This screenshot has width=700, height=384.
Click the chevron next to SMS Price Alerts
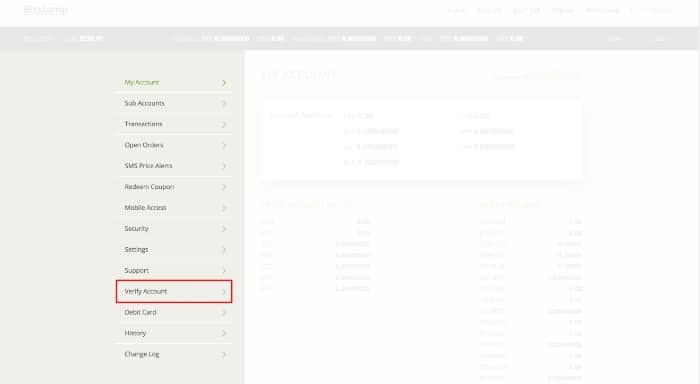point(224,166)
